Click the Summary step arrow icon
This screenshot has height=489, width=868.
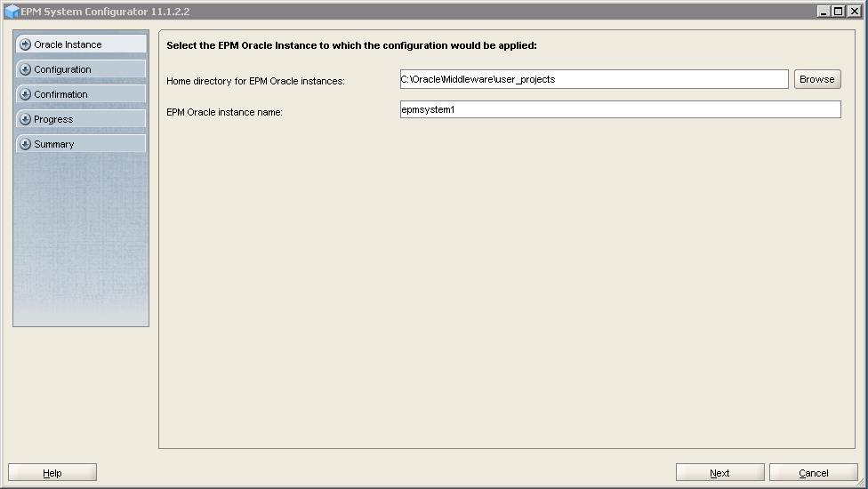[25, 144]
